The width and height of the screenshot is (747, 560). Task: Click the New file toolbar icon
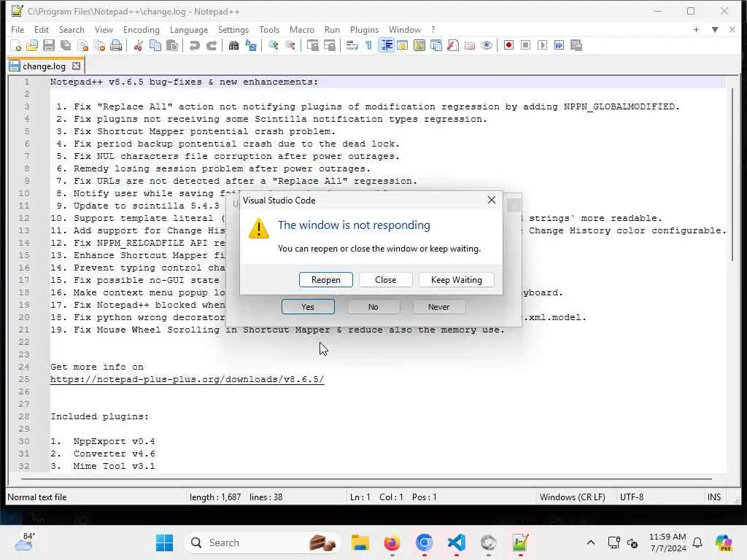(16, 46)
